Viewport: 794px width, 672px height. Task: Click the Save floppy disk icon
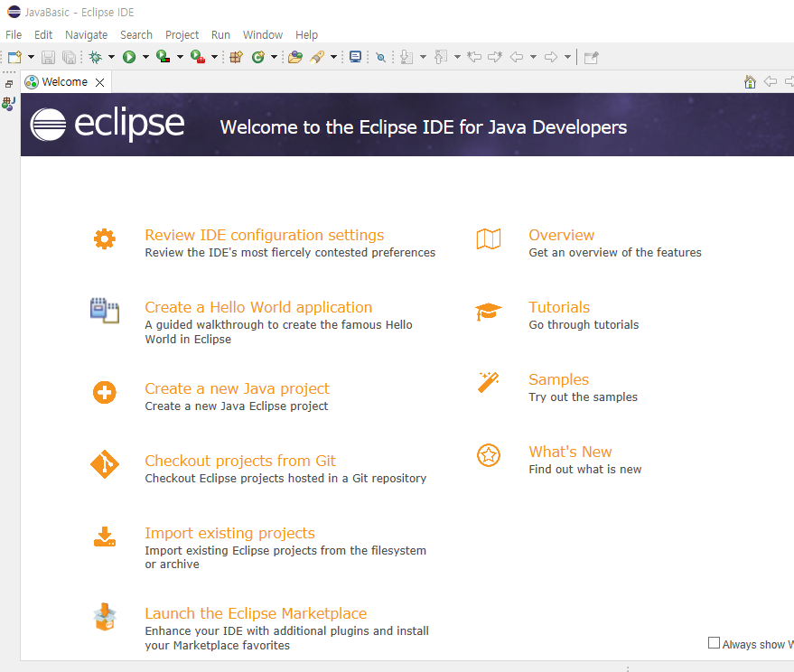(x=48, y=57)
